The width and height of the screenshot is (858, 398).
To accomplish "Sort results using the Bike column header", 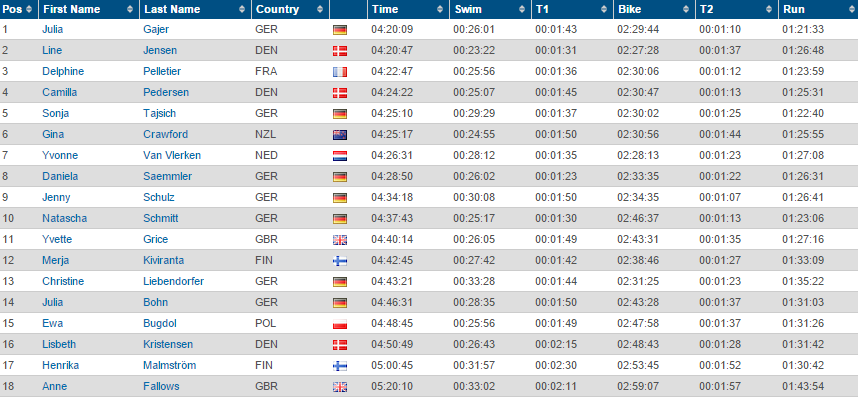I will [x=654, y=9].
